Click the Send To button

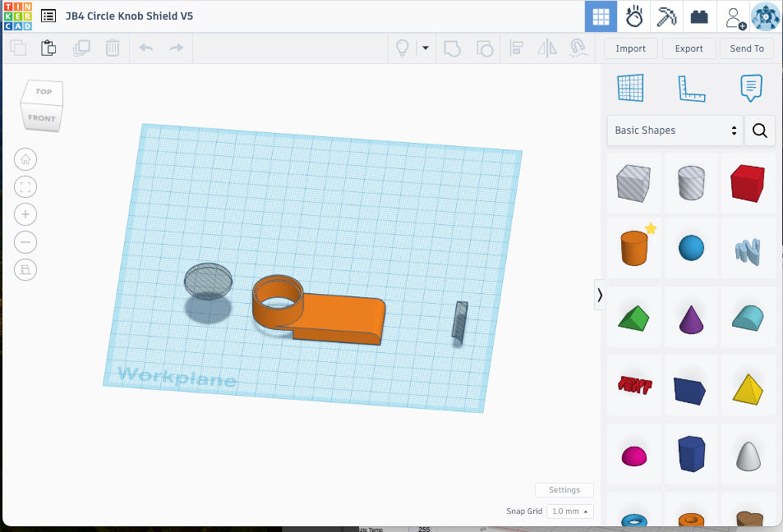pyautogui.click(x=746, y=48)
